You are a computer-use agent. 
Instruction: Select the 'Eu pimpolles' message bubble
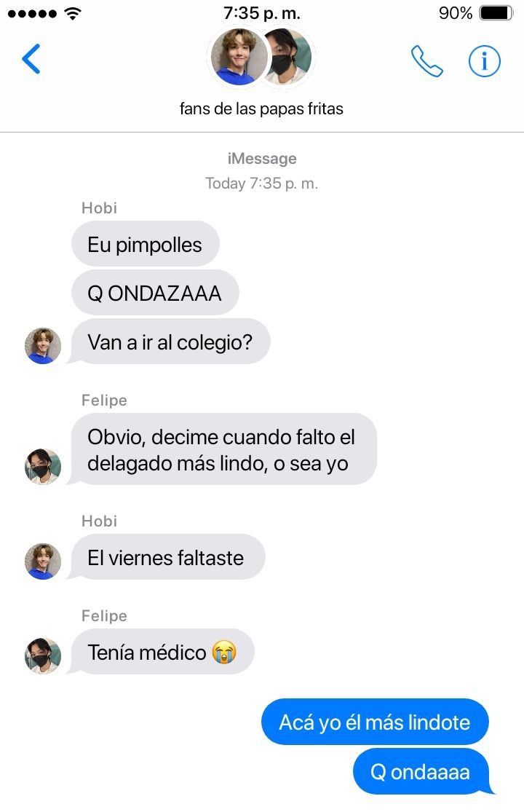[x=146, y=244]
